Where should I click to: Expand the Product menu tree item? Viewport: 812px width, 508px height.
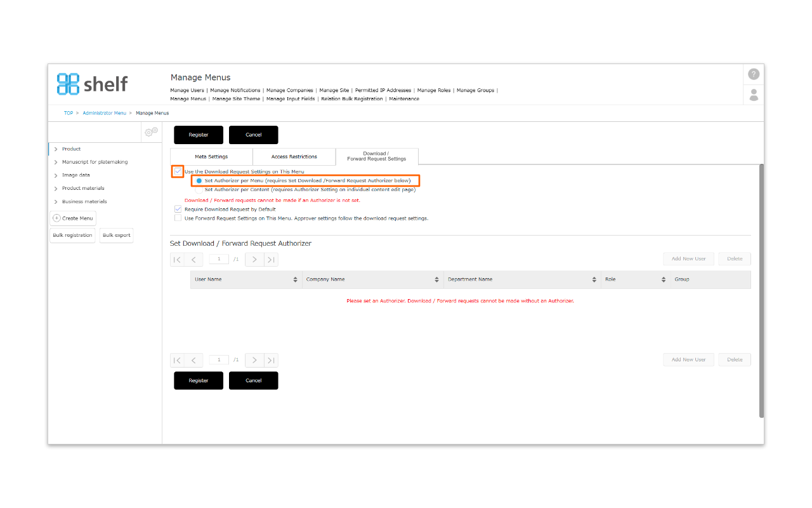(56, 149)
